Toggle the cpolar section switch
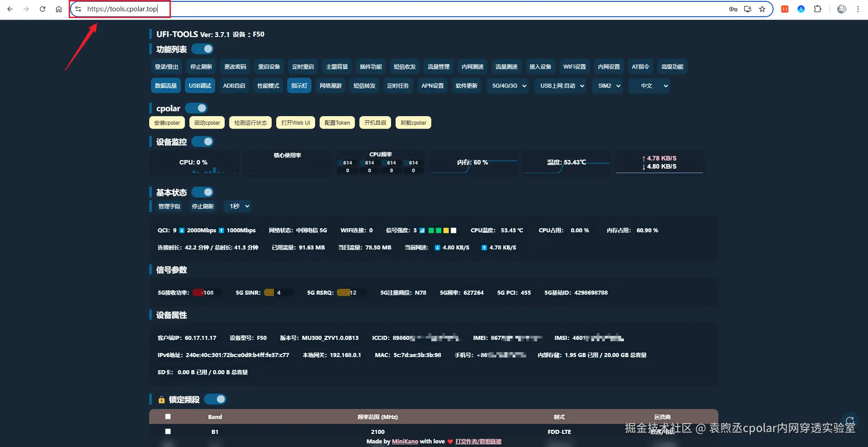The height and width of the screenshot is (447, 868). tap(196, 108)
